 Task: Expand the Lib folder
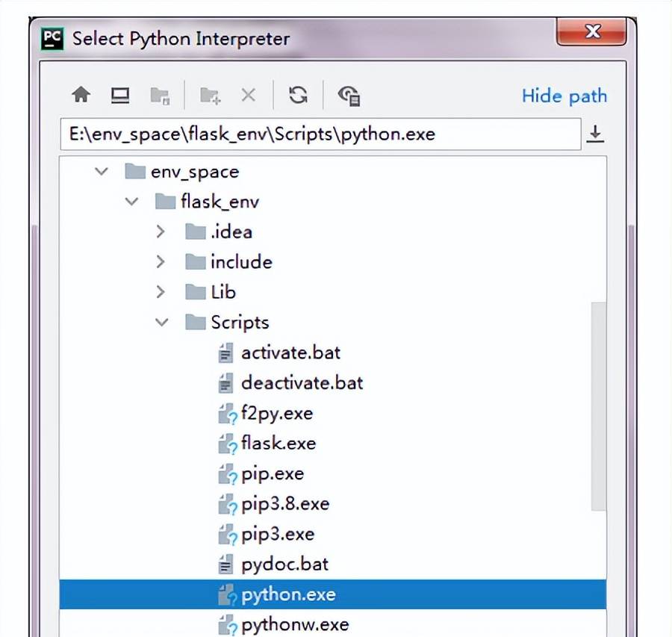[161, 292]
